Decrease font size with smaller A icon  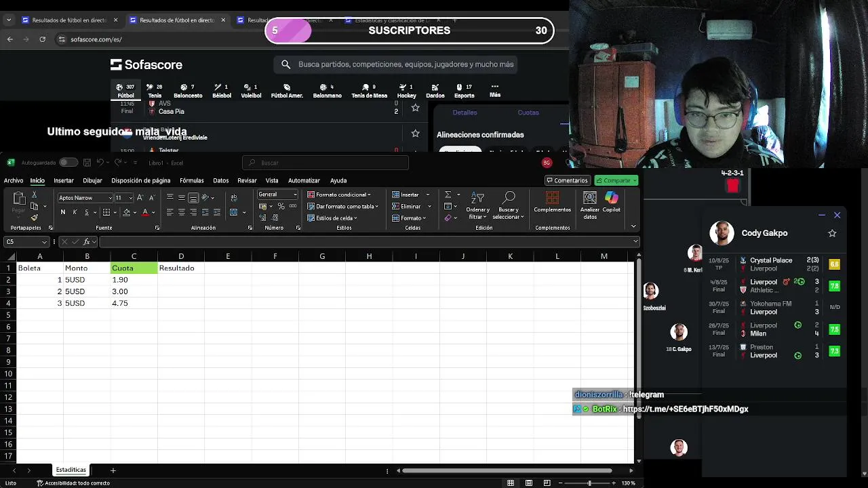click(x=151, y=198)
